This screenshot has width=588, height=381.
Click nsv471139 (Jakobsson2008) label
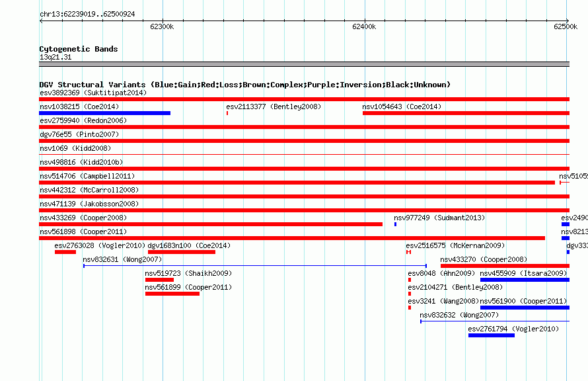[x=89, y=204]
